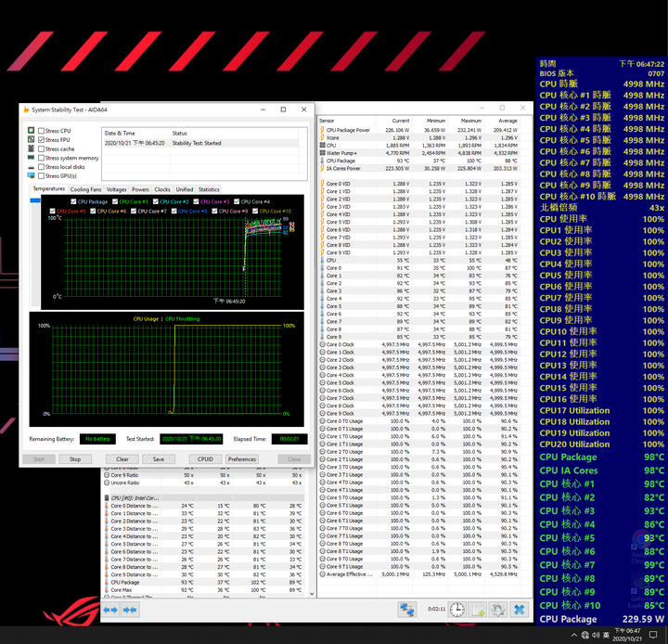The width and height of the screenshot is (668, 644).
Task: Toggle CPU Core #2 graph checkbox
Action: click(156, 201)
